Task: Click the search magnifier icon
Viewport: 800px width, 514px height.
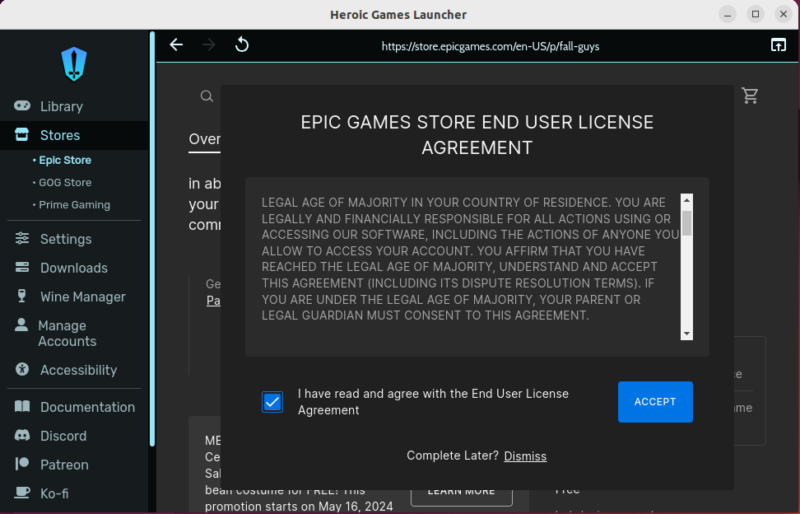Action: pos(207,96)
